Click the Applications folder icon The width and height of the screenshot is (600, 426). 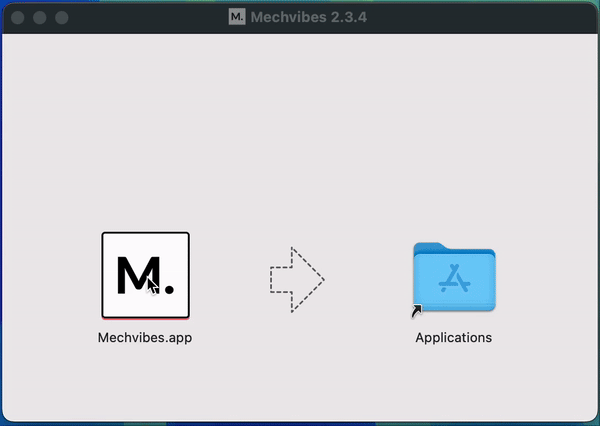coord(453,278)
